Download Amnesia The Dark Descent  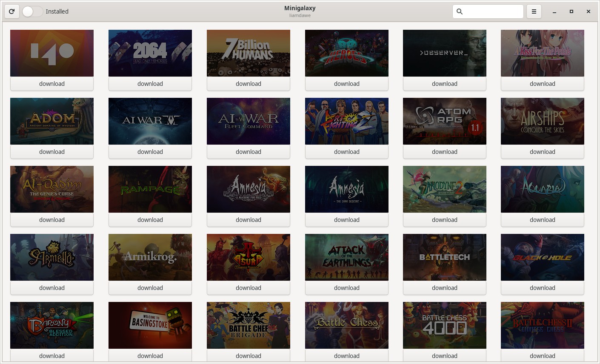tap(347, 220)
